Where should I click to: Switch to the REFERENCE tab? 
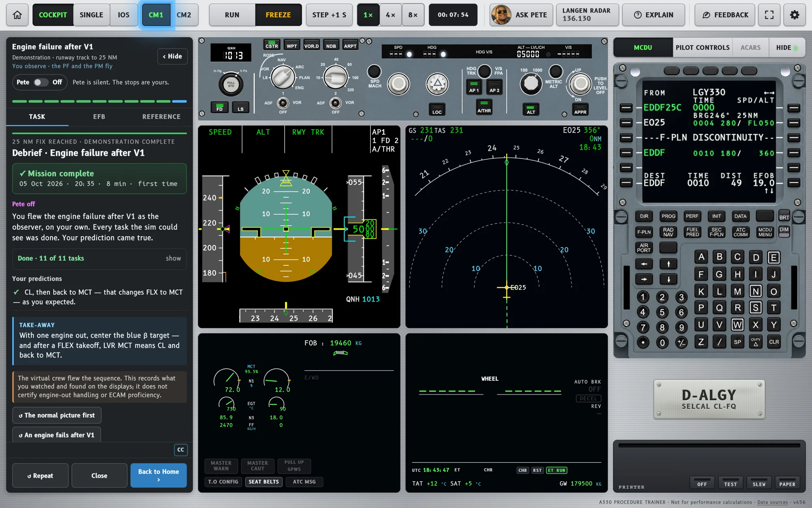pyautogui.click(x=161, y=117)
